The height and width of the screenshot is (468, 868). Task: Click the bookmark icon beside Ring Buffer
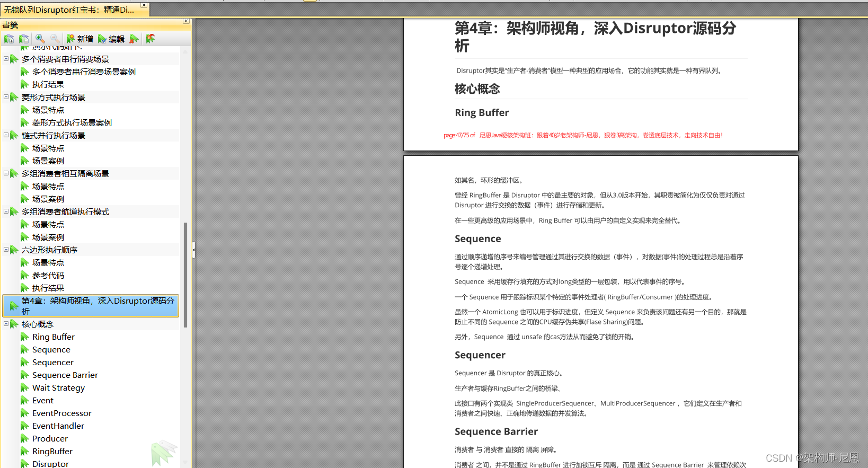click(x=24, y=337)
